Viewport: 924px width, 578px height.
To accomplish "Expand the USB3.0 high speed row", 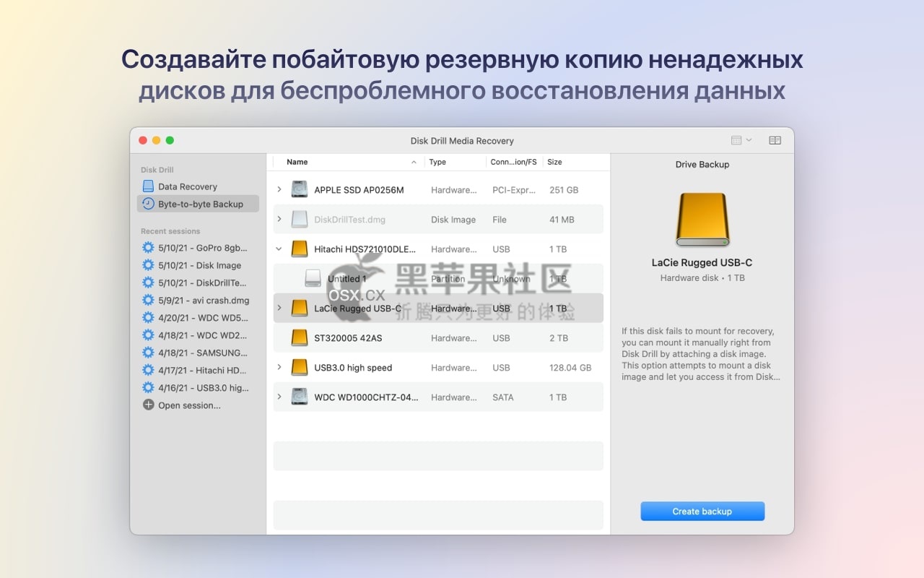I will click(279, 368).
